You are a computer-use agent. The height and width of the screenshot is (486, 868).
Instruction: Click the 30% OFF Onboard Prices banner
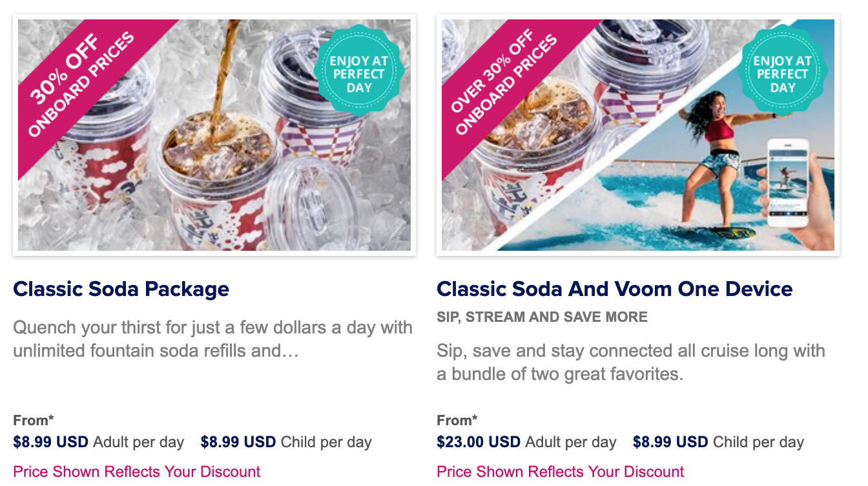84,84
